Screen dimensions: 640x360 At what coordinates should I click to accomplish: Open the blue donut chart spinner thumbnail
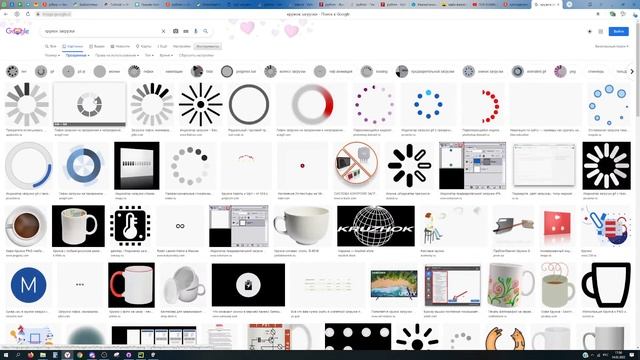[83, 166]
